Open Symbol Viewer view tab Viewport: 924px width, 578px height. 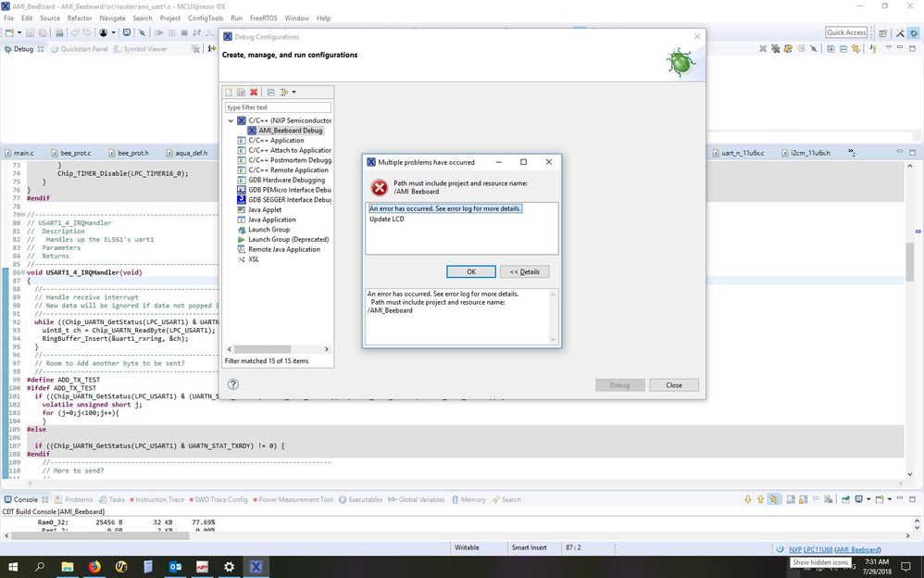[140, 49]
